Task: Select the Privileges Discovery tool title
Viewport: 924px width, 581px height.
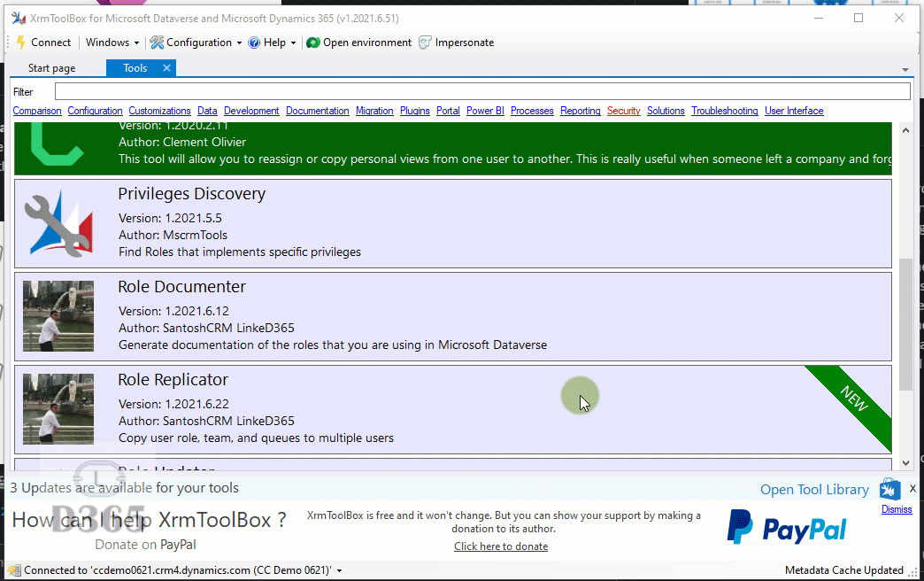Action: click(191, 194)
